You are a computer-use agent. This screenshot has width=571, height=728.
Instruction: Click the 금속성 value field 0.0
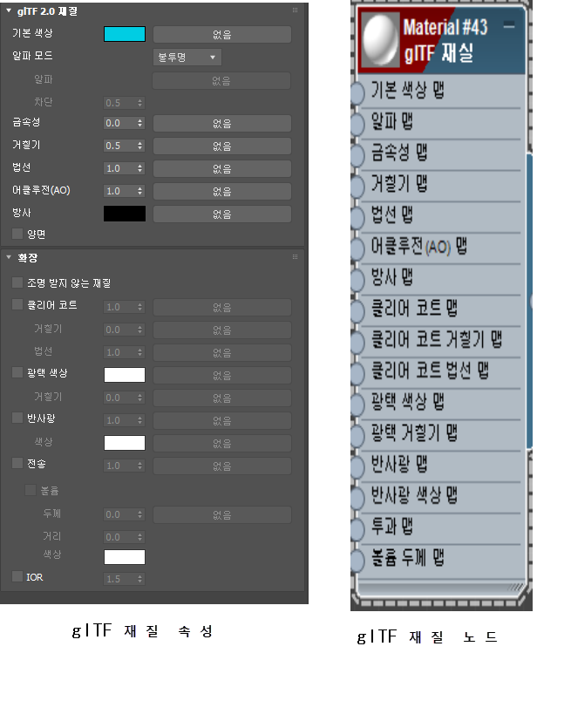119,123
